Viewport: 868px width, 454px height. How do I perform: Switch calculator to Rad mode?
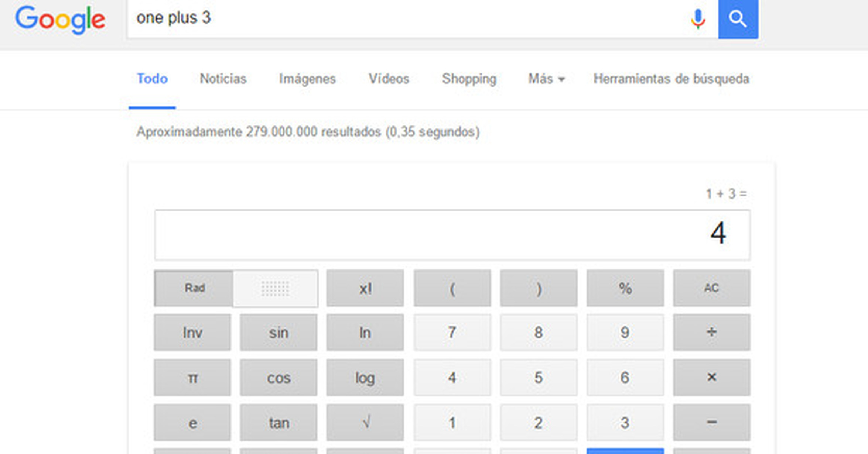coord(194,288)
